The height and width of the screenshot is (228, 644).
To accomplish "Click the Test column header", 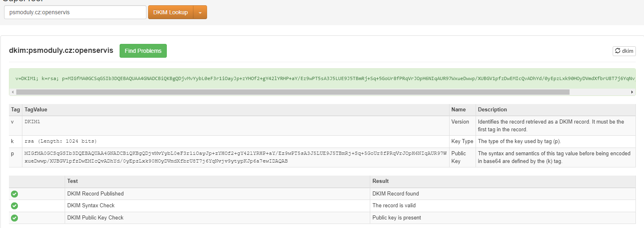I will (x=72, y=181).
